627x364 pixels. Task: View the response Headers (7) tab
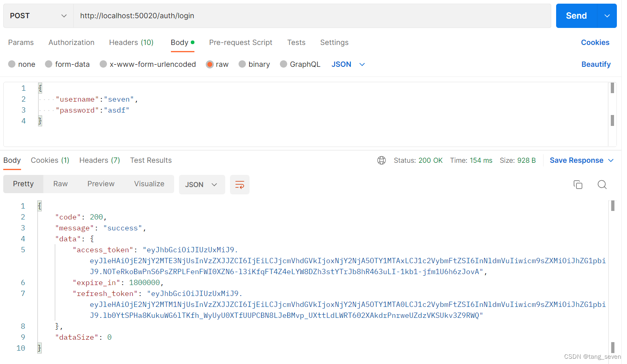click(x=99, y=160)
